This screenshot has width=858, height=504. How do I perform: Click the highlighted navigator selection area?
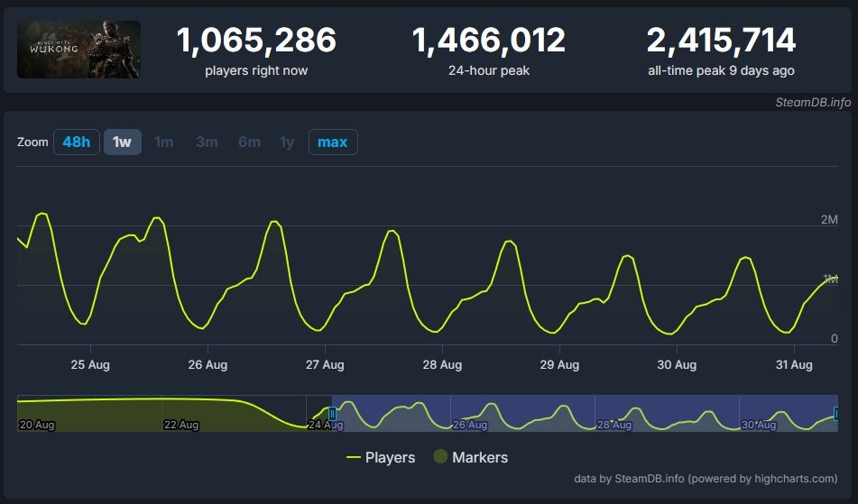click(585, 413)
